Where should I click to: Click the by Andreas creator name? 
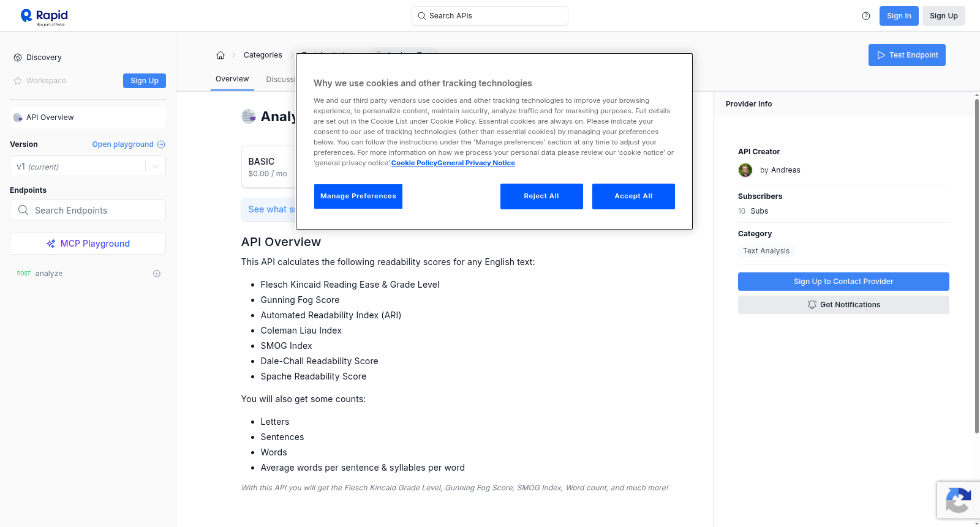pos(780,170)
